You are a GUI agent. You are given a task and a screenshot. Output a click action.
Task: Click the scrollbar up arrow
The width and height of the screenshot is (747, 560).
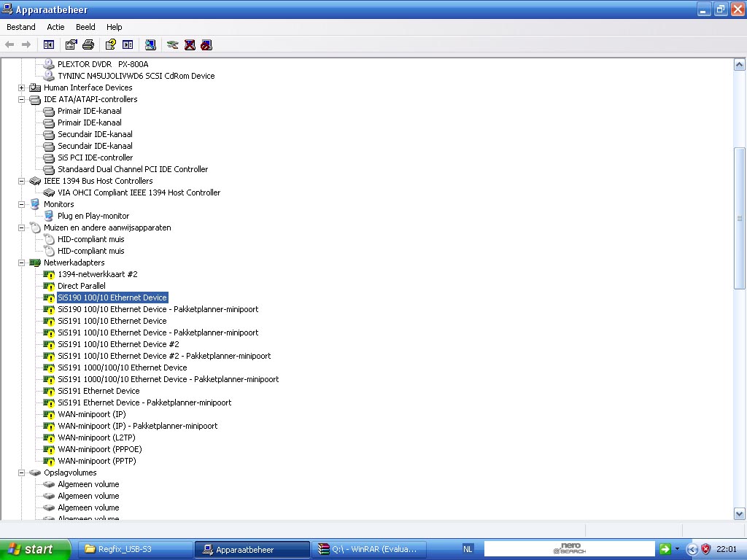pyautogui.click(x=740, y=65)
